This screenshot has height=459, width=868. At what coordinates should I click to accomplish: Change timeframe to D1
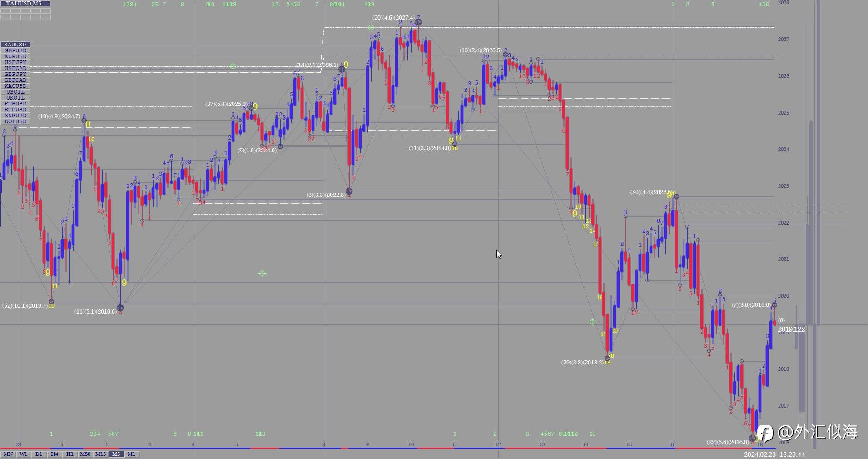[x=39, y=454]
